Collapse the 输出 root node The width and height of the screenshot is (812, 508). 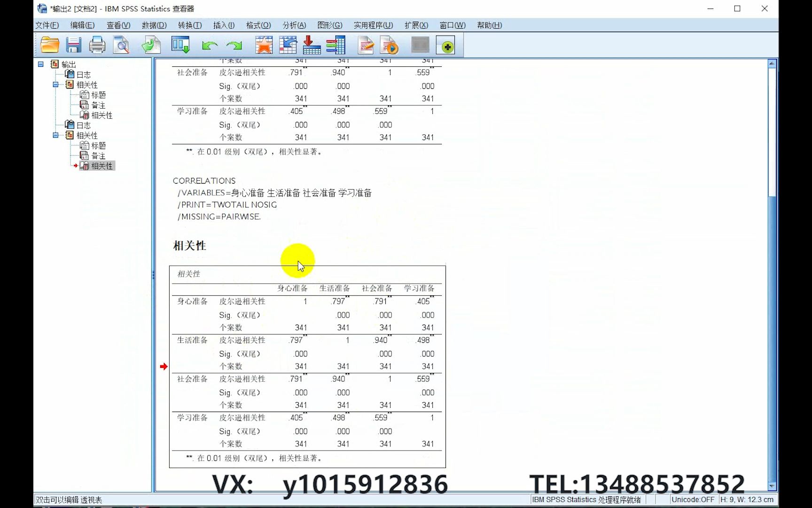[x=41, y=64]
